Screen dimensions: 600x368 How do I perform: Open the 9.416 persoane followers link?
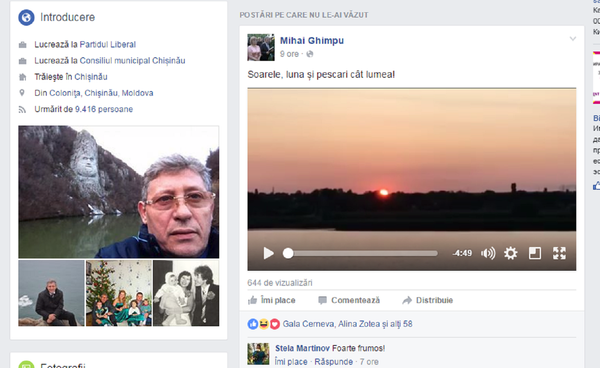(x=104, y=109)
